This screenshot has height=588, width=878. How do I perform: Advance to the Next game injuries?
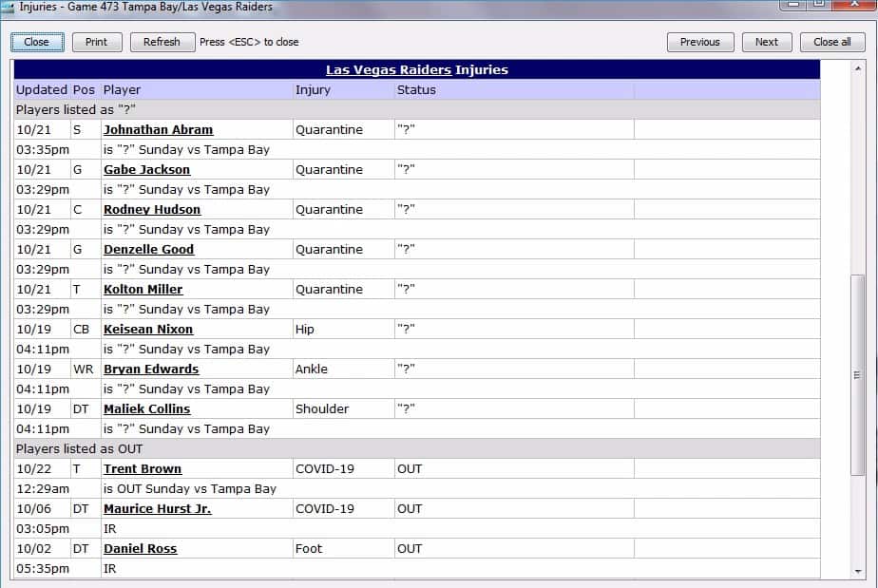click(x=766, y=42)
